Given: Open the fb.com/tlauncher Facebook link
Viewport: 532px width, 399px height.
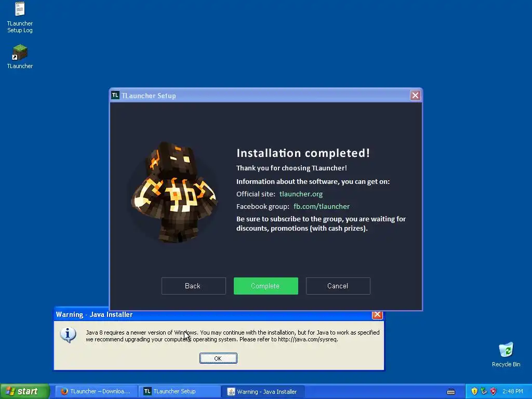Looking at the screenshot, I should coord(321,207).
